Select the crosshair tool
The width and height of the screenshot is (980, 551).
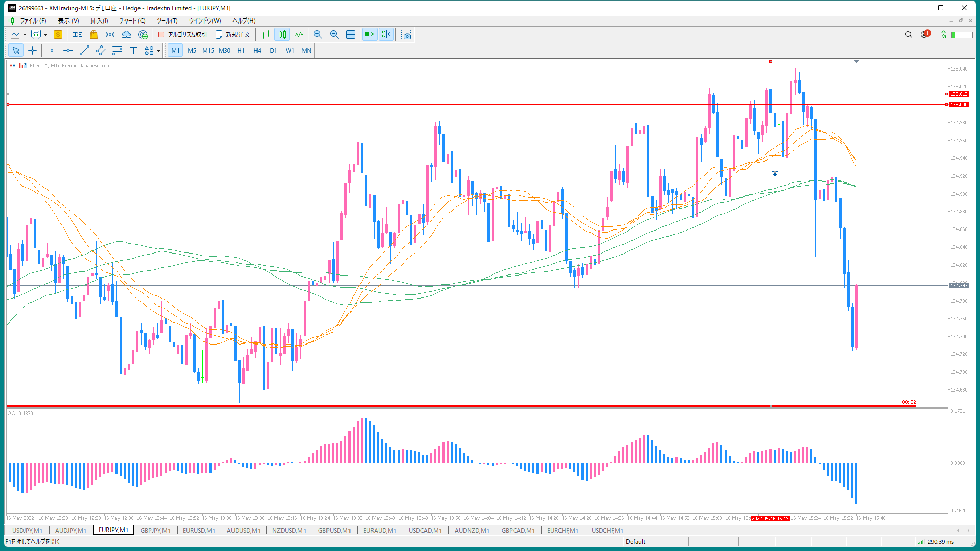click(x=32, y=50)
